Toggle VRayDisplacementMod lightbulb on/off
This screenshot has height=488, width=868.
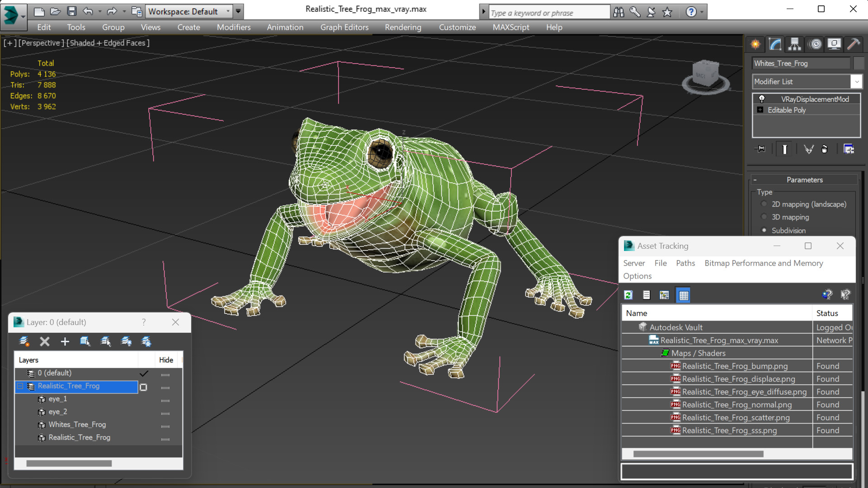pos(762,99)
